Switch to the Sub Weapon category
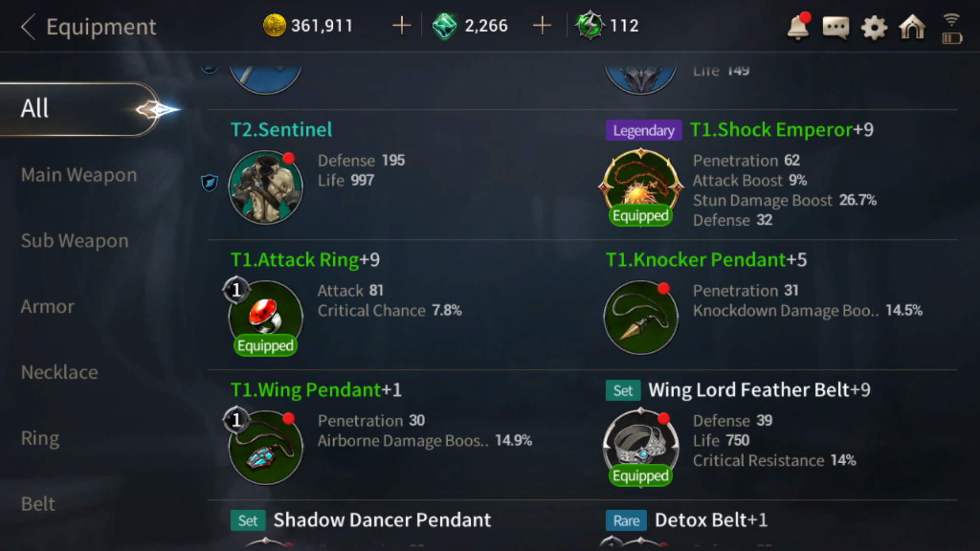Image resolution: width=980 pixels, height=551 pixels. tap(75, 241)
